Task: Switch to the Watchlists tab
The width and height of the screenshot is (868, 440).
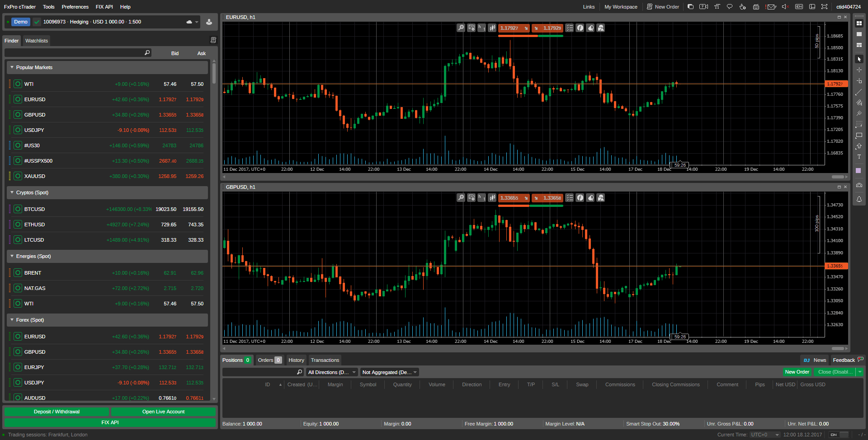Action: tap(37, 41)
